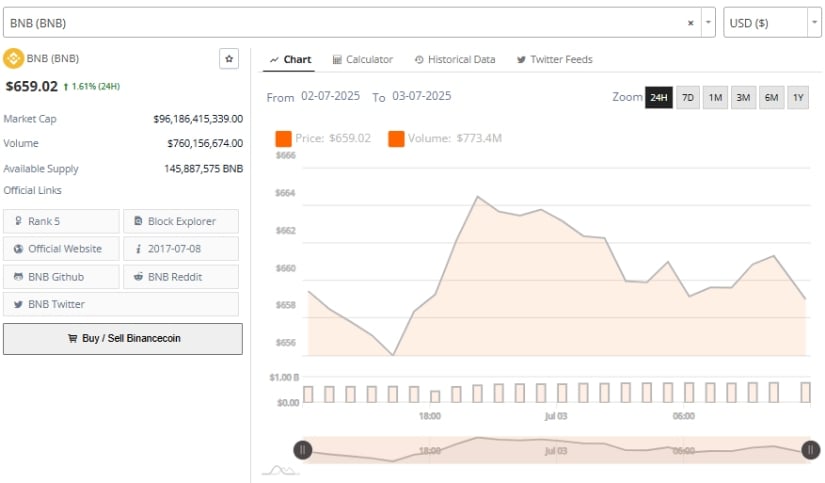Screen dimensions: 825x483
Task: Open the USD ($) currency dropdown
Action: tap(772, 23)
